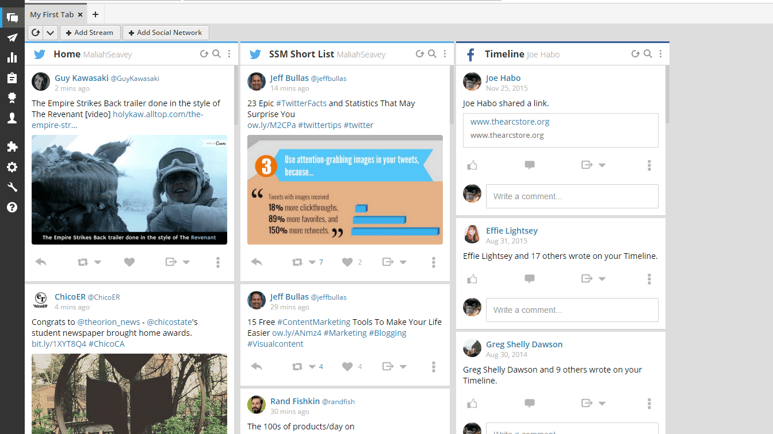This screenshot has width=773, height=434.
Task: Click the #ContentMarketing hashtag
Action: pos(314,322)
